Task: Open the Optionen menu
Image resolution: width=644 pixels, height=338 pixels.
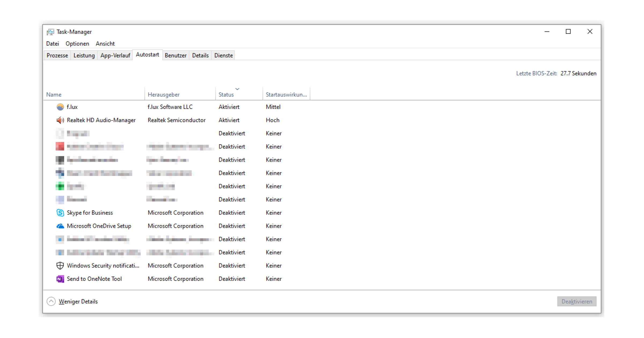Action: (77, 44)
